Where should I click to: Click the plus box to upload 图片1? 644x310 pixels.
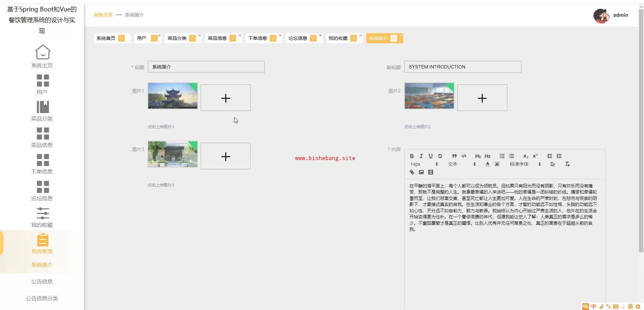coord(225,98)
